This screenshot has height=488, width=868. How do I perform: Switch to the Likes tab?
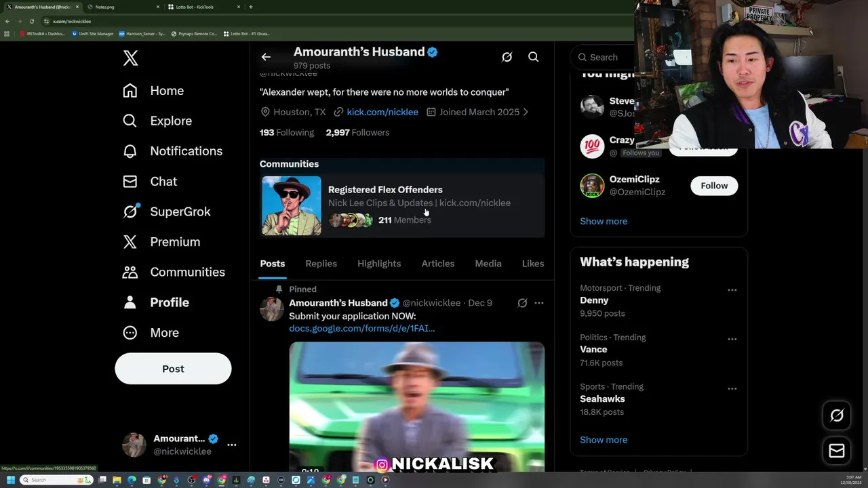[533, 264]
